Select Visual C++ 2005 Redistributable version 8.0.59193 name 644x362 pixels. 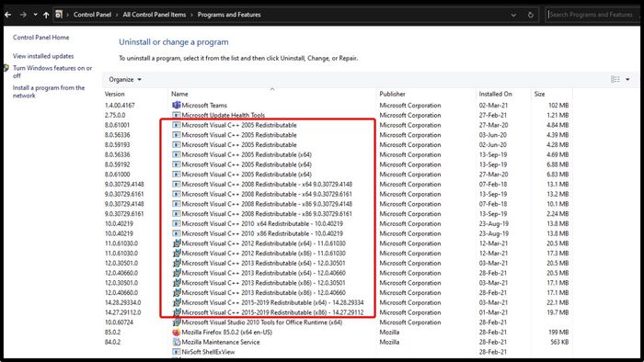click(x=239, y=145)
